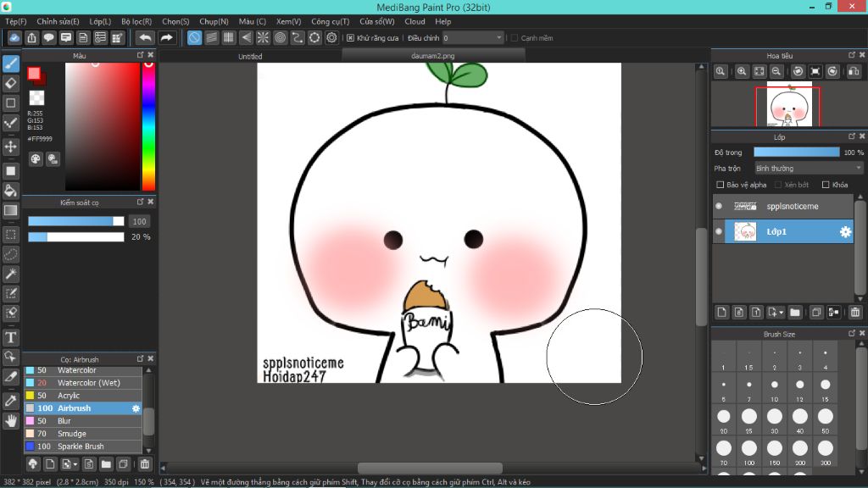This screenshot has height=488, width=868.
Task: Enable vanishing point snap
Action: tap(246, 37)
